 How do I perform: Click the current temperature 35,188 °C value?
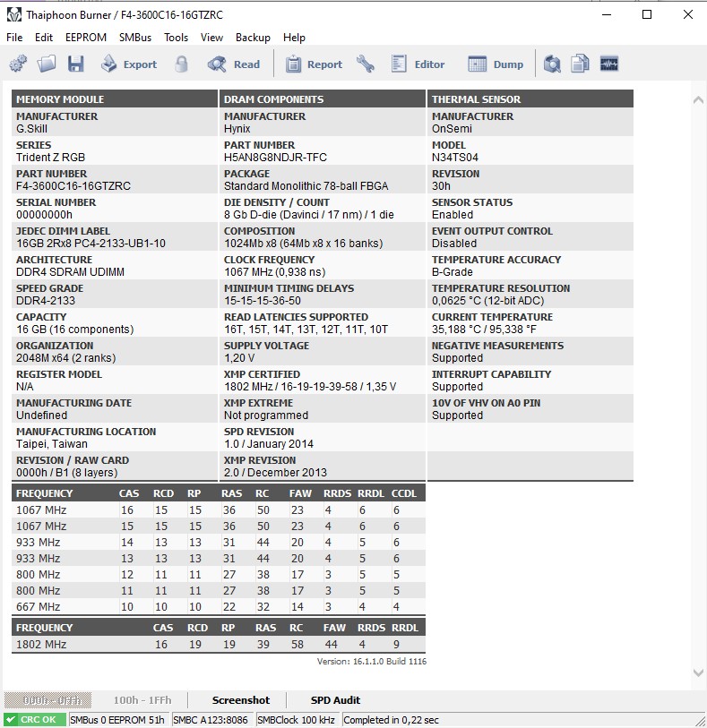pyautogui.click(x=484, y=330)
